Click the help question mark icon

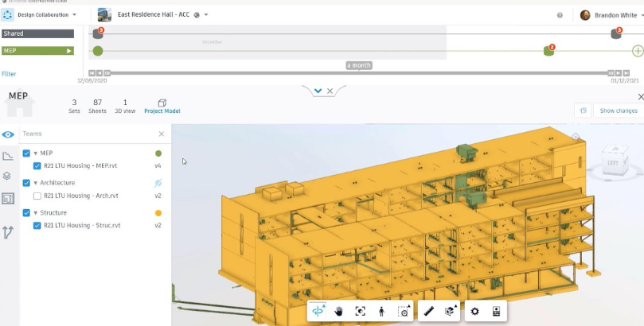[x=560, y=15]
